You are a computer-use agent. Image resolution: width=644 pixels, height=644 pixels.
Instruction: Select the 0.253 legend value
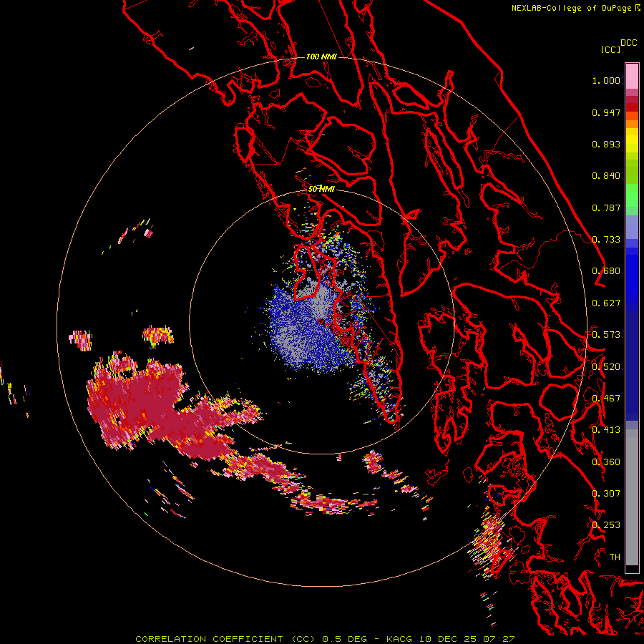click(x=606, y=525)
